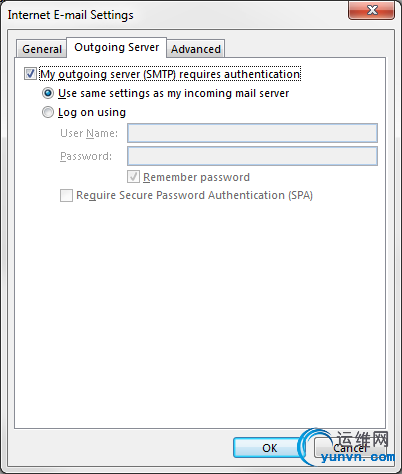Close the Internet E-mail Settings window
Viewport: 402px width, 474px height.
(372, 10)
